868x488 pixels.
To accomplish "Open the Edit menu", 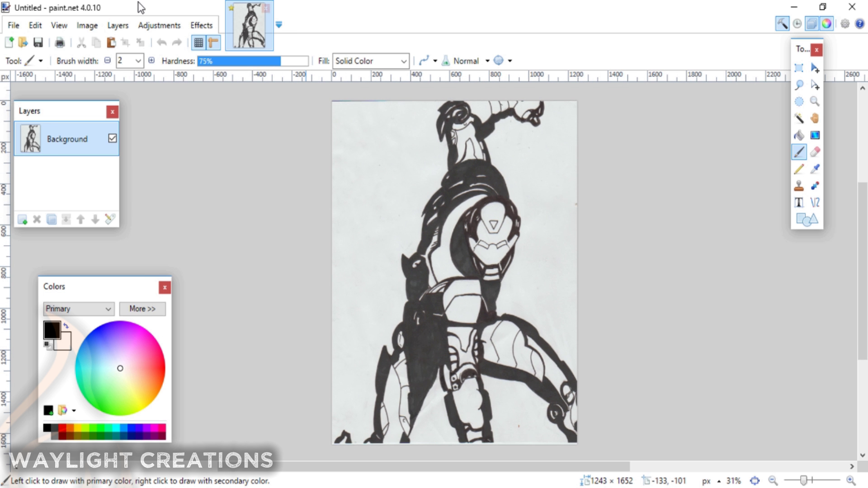I will (x=35, y=25).
